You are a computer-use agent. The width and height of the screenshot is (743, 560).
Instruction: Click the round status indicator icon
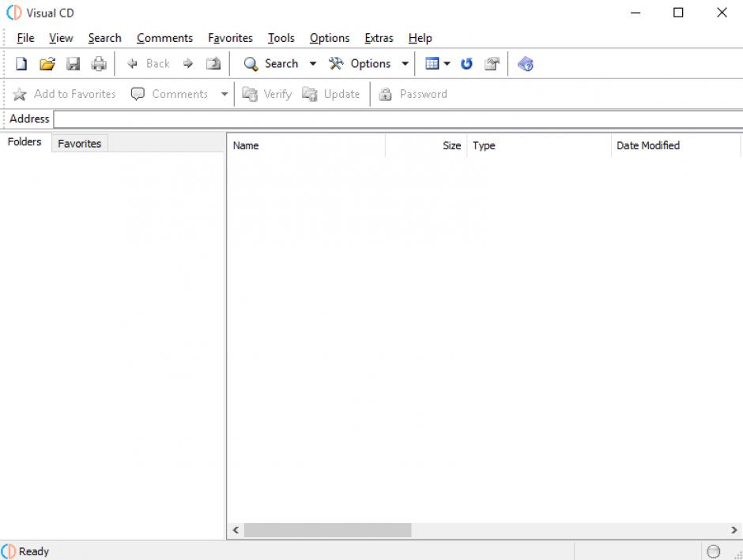[x=713, y=551]
